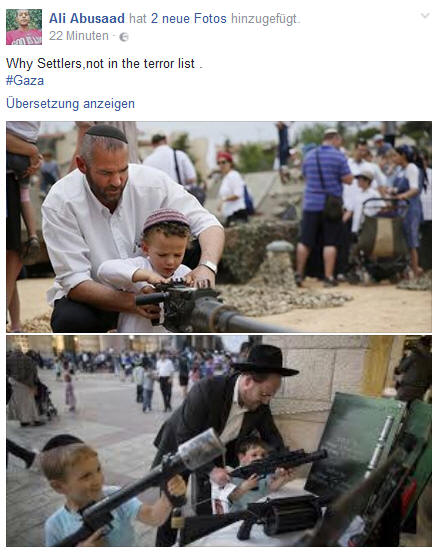
Task: Open the '22 Minuten' timestamp permalink
Action: [x=79, y=36]
